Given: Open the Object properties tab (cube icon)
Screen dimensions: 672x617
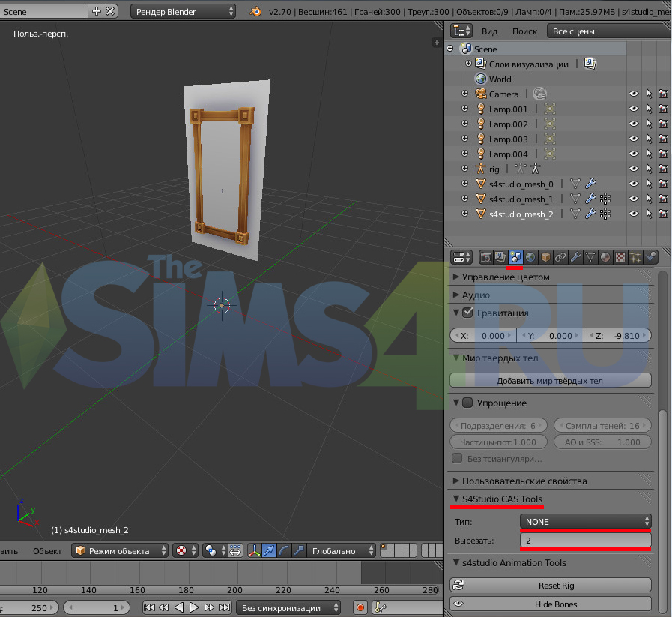Looking at the screenshot, I should point(545,257).
